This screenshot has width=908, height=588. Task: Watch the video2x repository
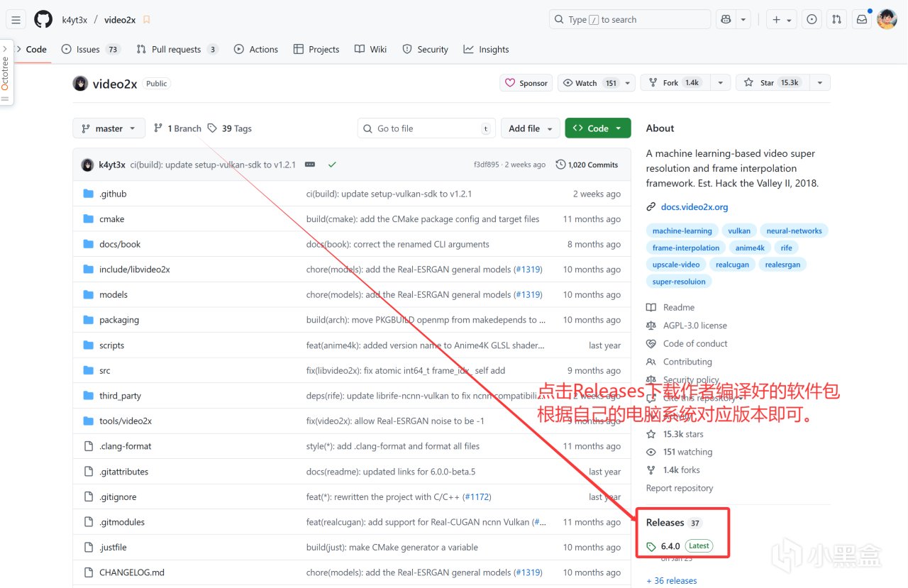coord(589,83)
